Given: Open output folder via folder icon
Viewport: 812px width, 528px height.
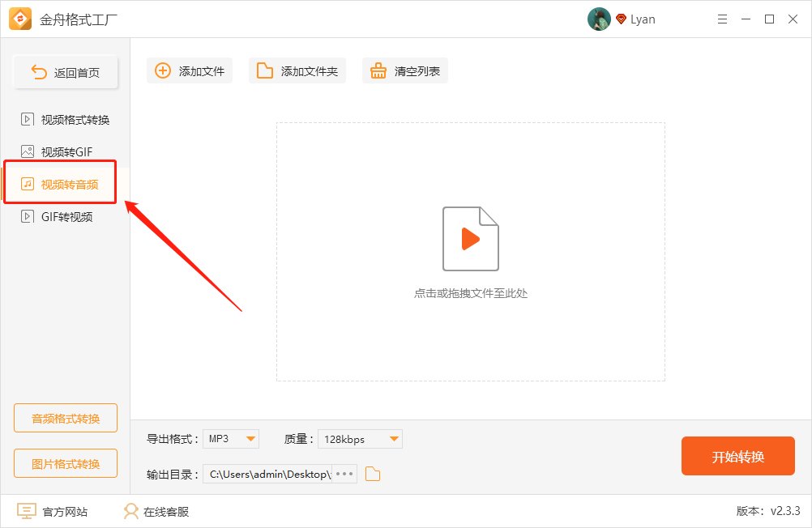Looking at the screenshot, I should tap(372, 474).
